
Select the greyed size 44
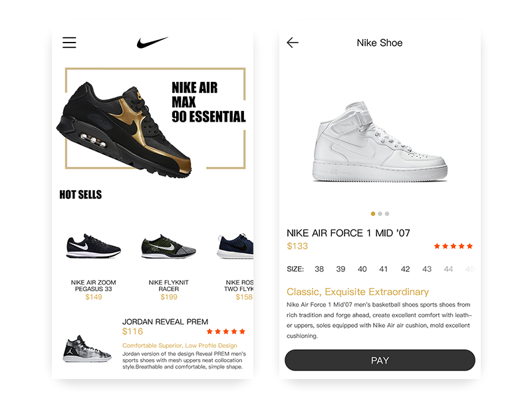click(x=448, y=269)
